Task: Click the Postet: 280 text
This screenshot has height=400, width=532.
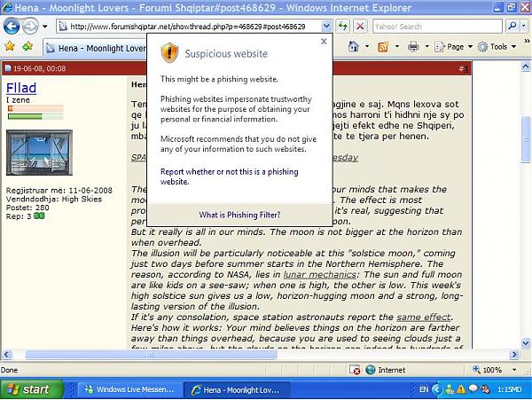Action: (27, 208)
